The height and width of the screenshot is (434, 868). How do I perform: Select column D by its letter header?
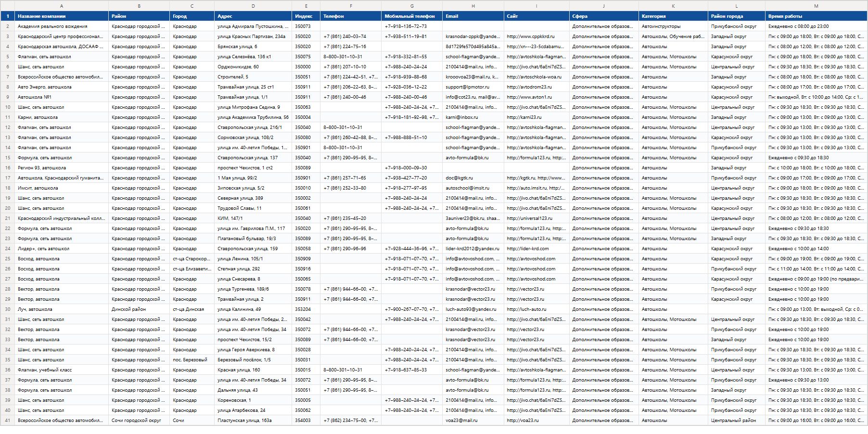tap(253, 6)
